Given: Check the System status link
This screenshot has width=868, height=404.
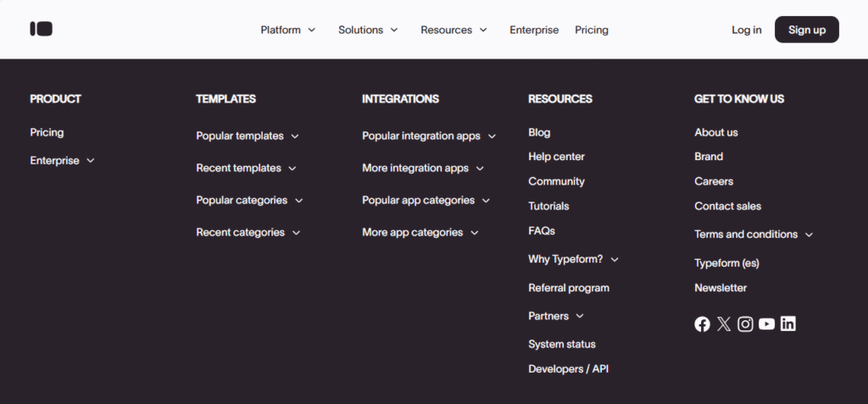Looking at the screenshot, I should [x=562, y=344].
